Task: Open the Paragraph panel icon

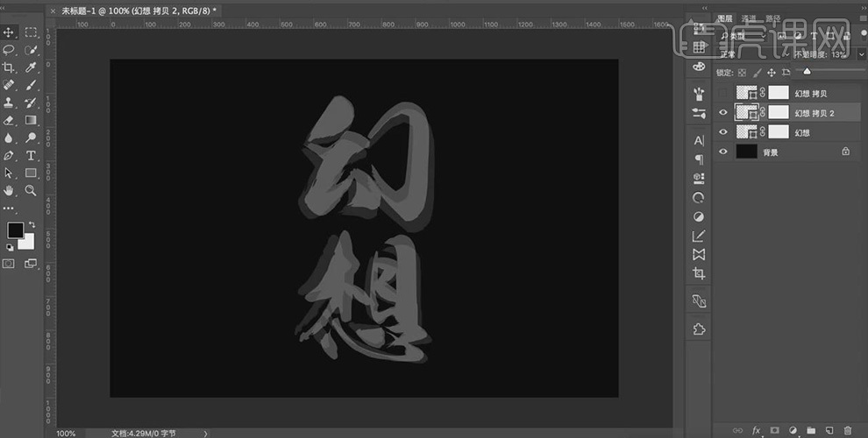Action: (699, 159)
